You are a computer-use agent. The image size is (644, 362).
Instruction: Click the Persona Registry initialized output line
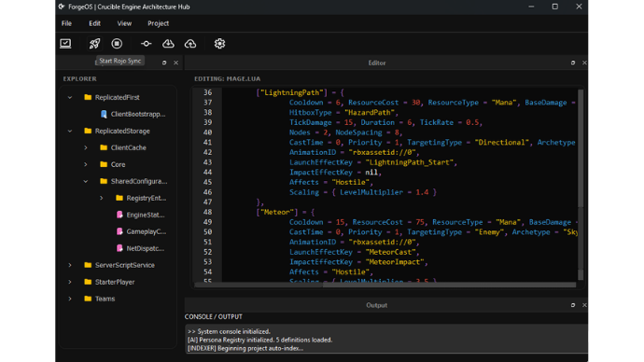coord(260,340)
